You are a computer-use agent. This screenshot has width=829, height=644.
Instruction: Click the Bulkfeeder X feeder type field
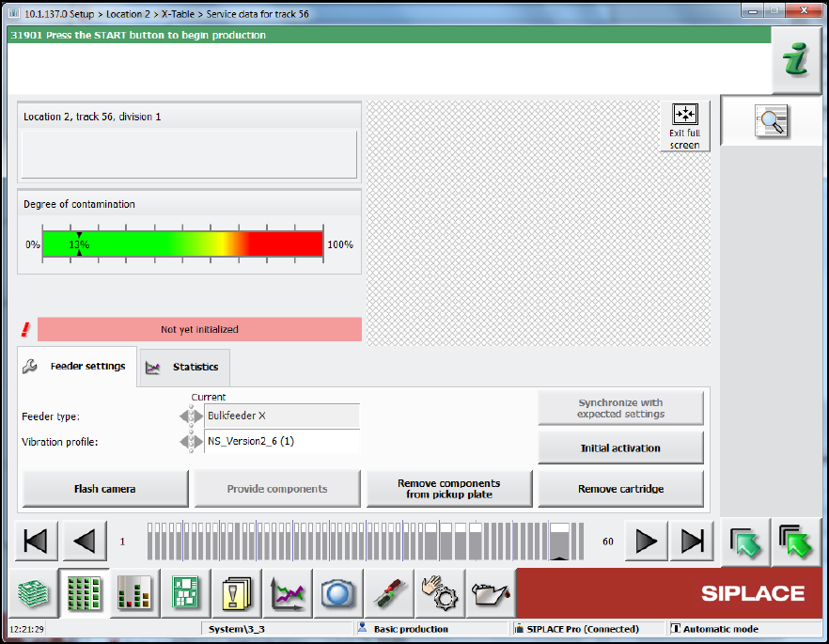tap(282, 416)
